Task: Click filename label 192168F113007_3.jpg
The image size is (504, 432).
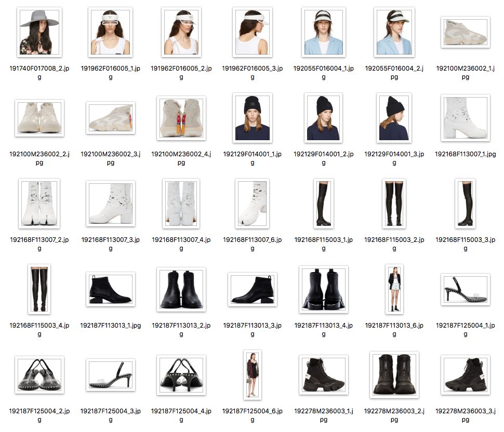Action: click(110, 244)
